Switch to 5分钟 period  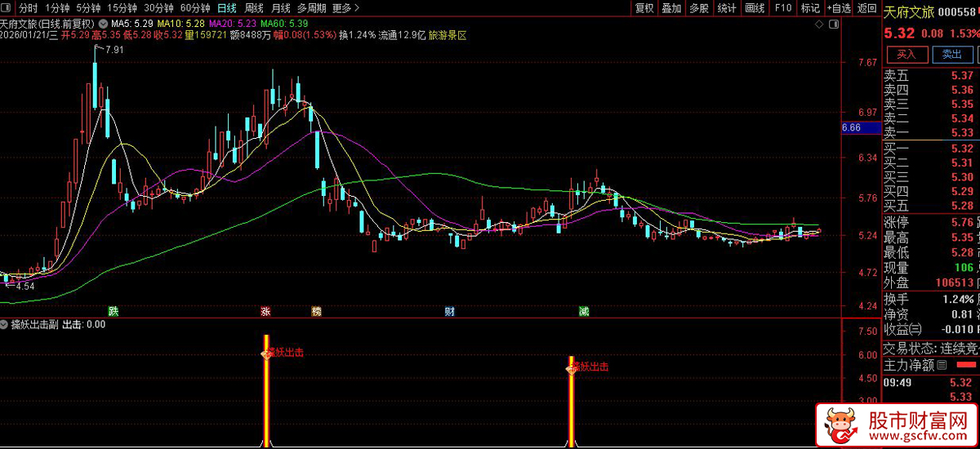click(x=88, y=8)
